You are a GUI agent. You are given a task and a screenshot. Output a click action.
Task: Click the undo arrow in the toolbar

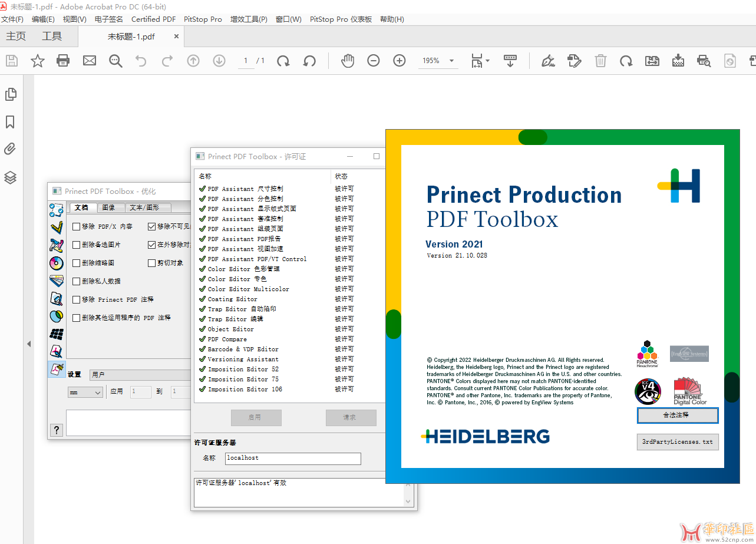pos(141,61)
